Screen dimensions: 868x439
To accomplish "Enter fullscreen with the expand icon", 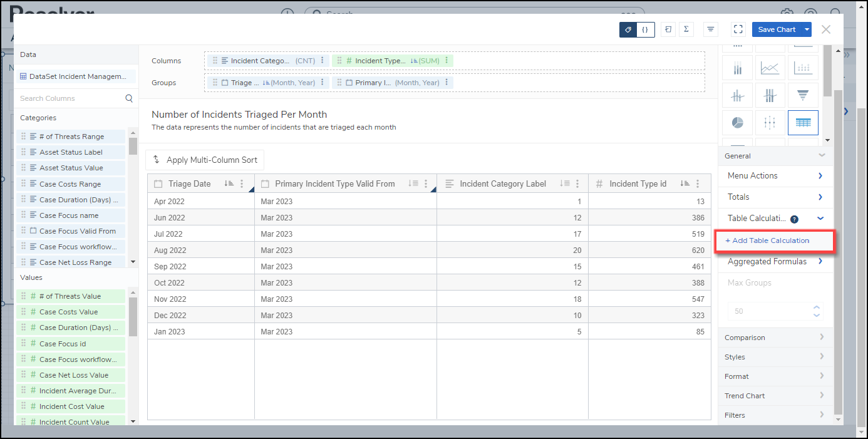I will (738, 29).
